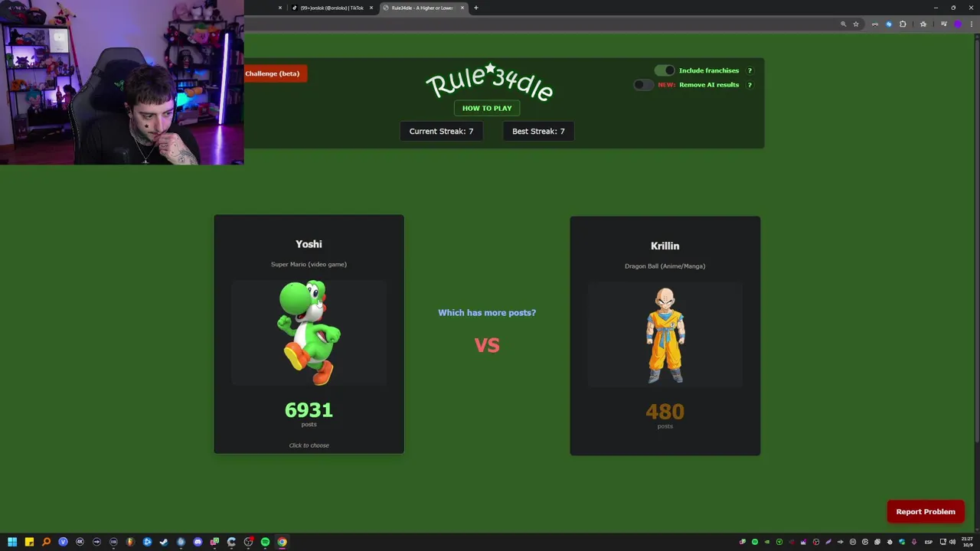Click the microphone tray icon
Screen dimensions: 980x551
[x=914, y=542]
